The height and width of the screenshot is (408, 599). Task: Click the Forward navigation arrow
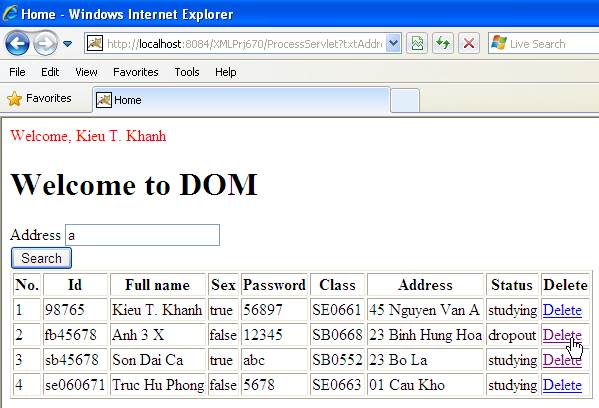pyautogui.click(x=45, y=43)
